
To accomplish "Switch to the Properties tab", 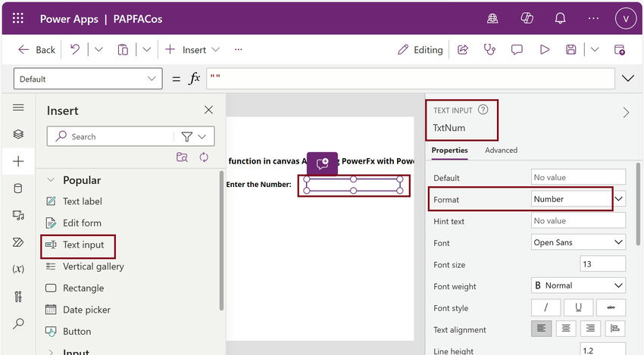I will click(x=449, y=150).
